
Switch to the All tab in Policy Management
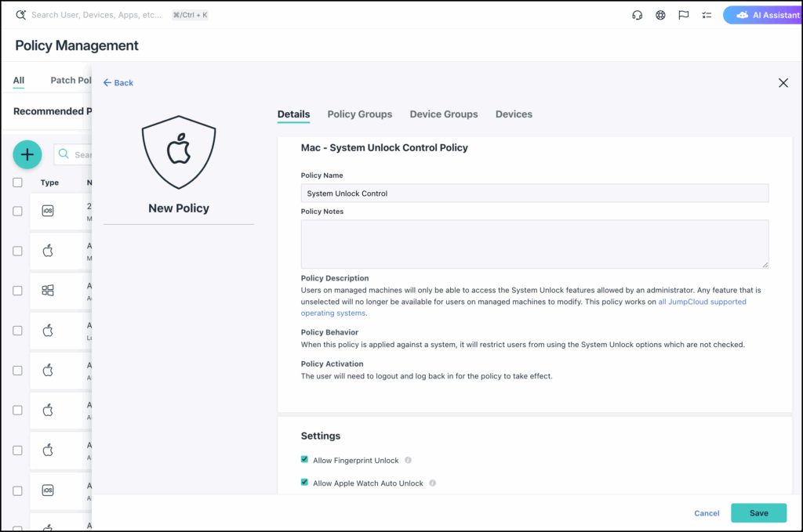click(18, 80)
